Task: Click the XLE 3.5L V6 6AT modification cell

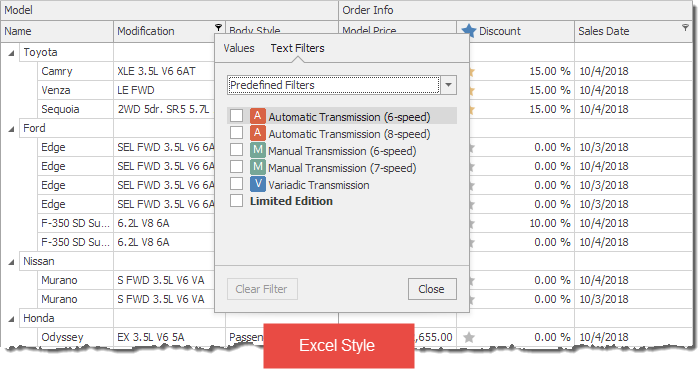Action: pyautogui.click(x=164, y=71)
